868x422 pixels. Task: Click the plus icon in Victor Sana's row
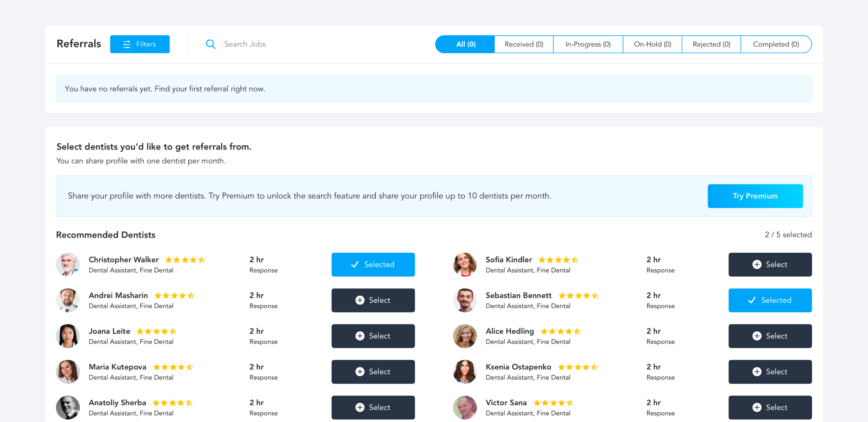pyautogui.click(x=757, y=408)
